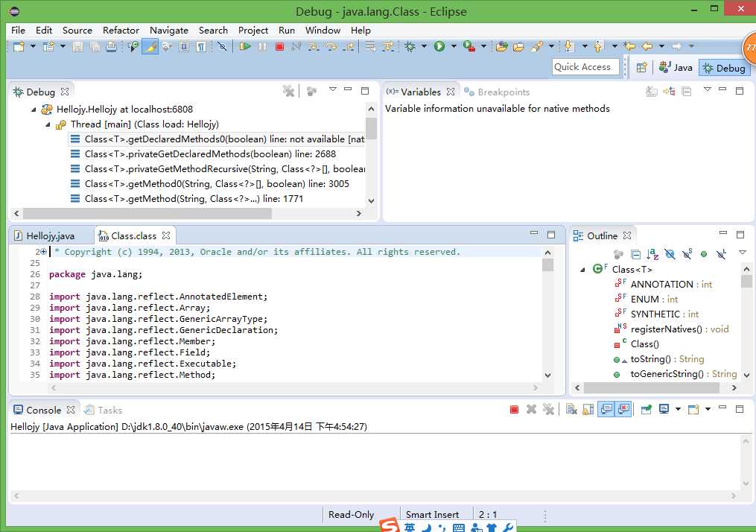Click the Step Over icon

(331, 47)
